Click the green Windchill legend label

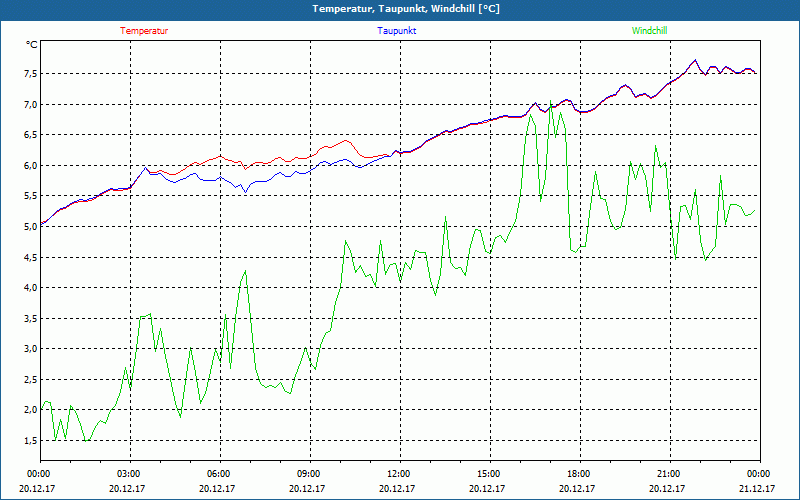(x=649, y=31)
